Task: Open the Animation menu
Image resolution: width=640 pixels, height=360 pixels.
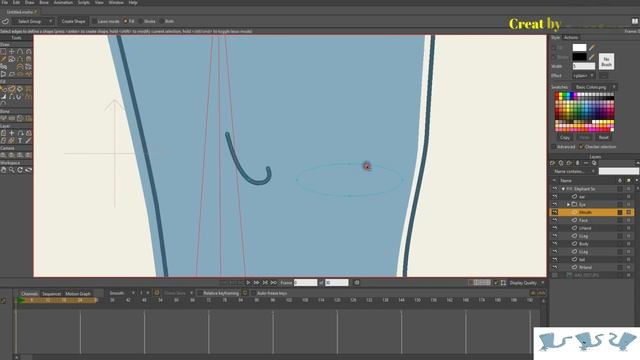Action: coord(63,2)
